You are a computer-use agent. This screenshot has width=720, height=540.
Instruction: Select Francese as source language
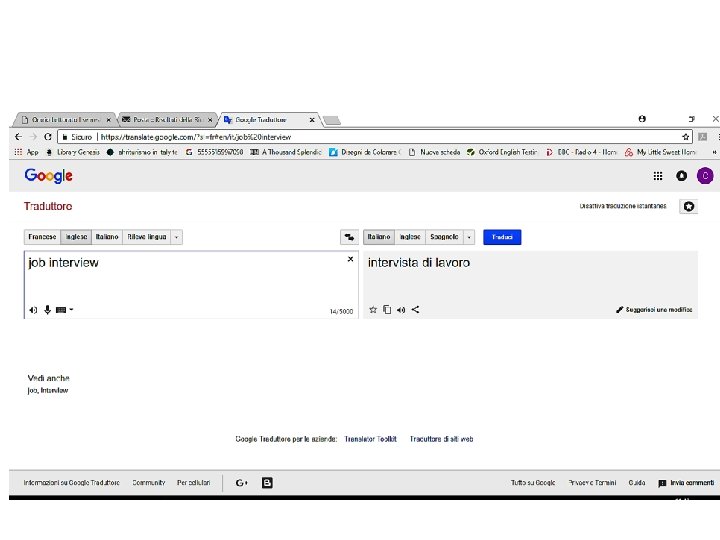(x=42, y=237)
